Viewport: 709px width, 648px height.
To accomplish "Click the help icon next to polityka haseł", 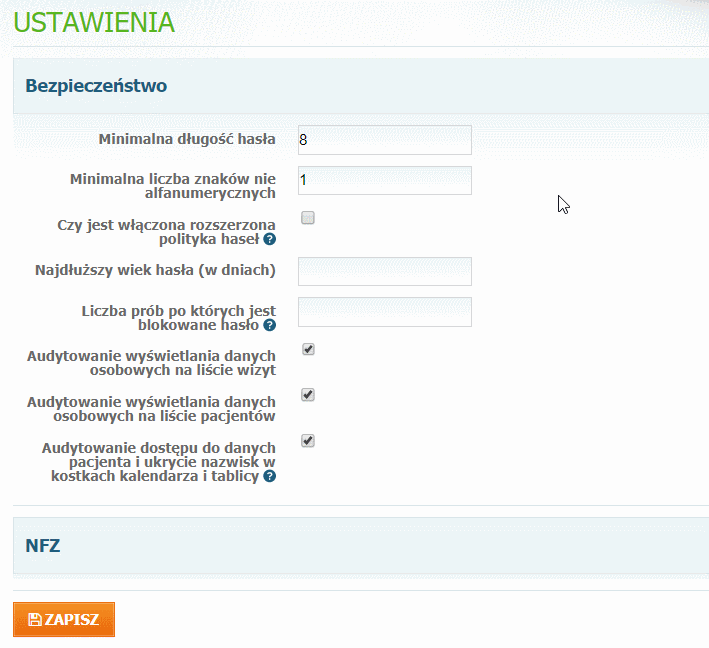I will [269, 239].
